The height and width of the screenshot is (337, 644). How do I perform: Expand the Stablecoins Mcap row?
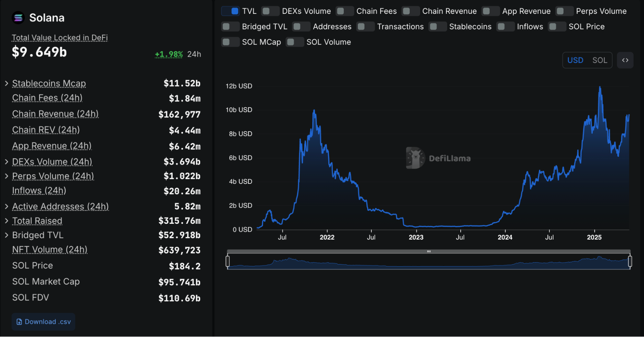(6, 83)
